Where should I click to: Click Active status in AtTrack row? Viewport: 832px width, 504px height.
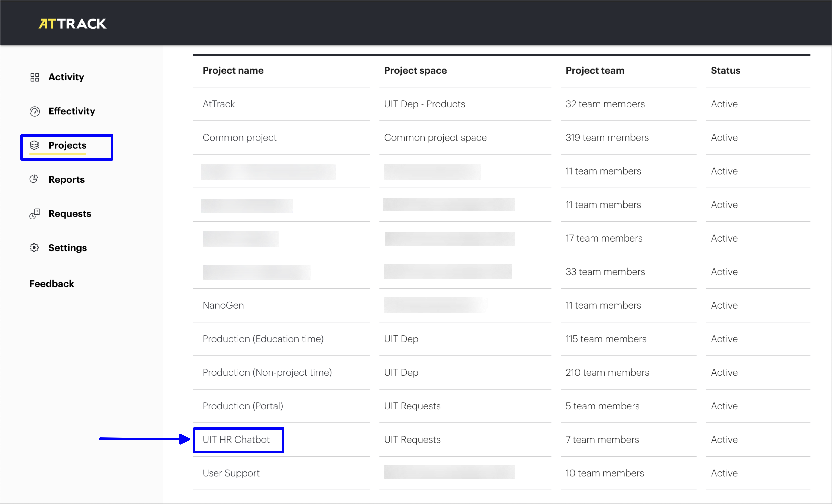coord(724,104)
